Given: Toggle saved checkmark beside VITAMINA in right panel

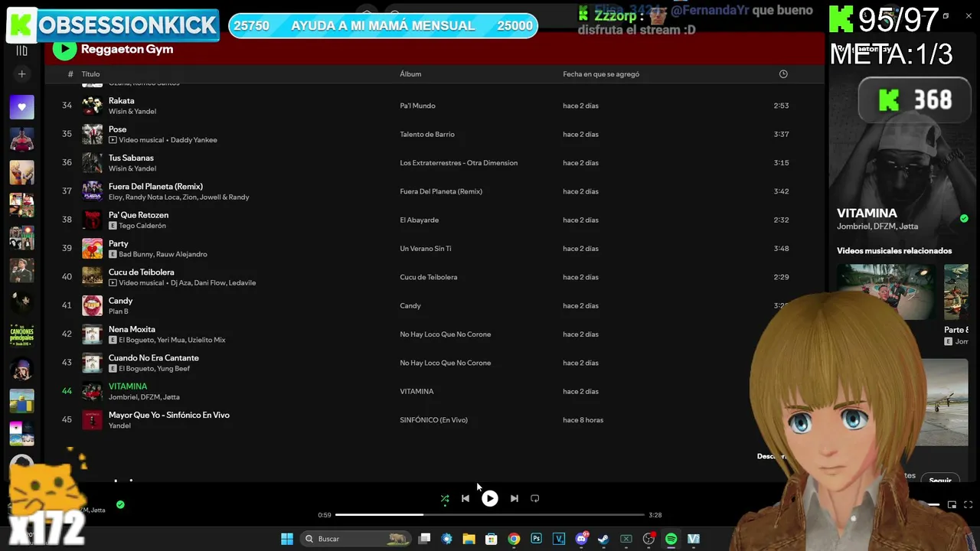Looking at the screenshot, I should [x=964, y=219].
